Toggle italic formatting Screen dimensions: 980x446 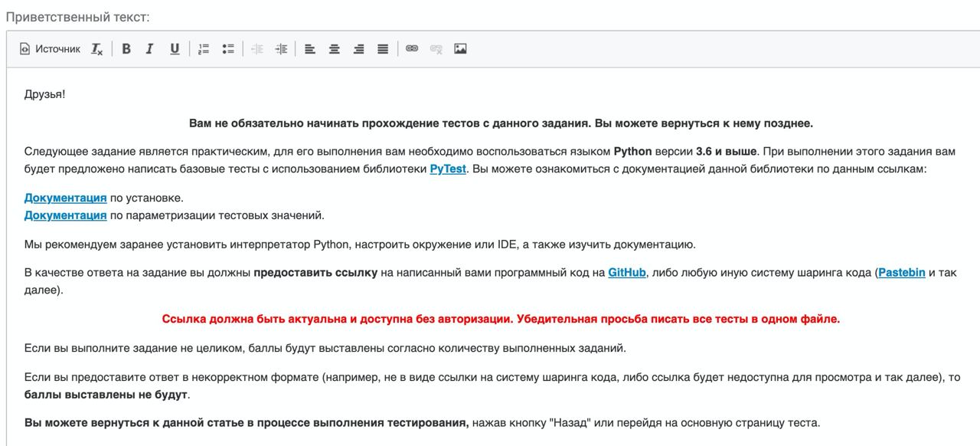(150, 49)
